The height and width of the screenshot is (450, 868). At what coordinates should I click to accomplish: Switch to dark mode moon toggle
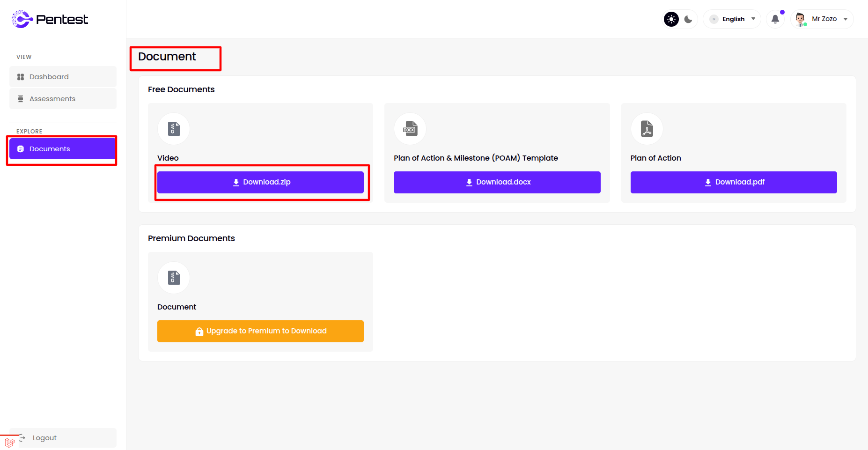(688, 19)
